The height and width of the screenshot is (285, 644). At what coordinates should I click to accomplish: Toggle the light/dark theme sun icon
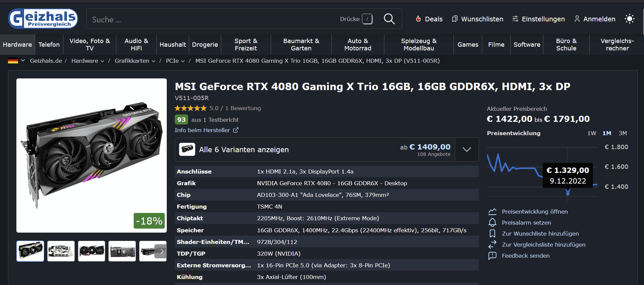629,19
